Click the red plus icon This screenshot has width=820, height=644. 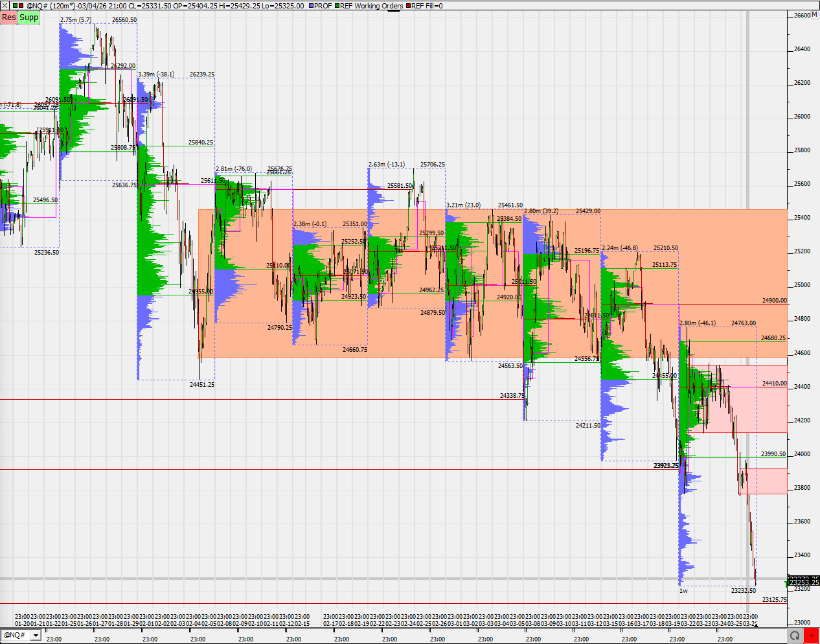tap(812, 636)
